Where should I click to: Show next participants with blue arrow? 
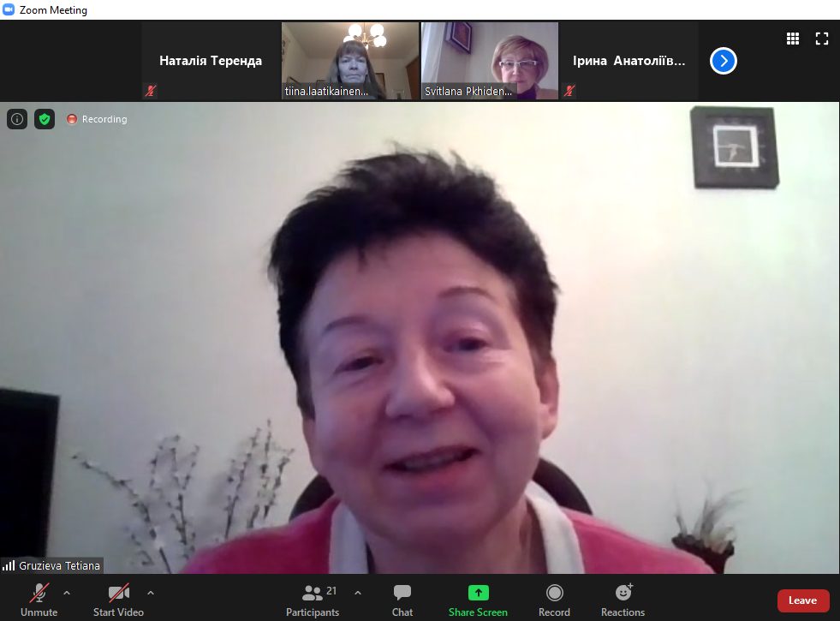724,61
